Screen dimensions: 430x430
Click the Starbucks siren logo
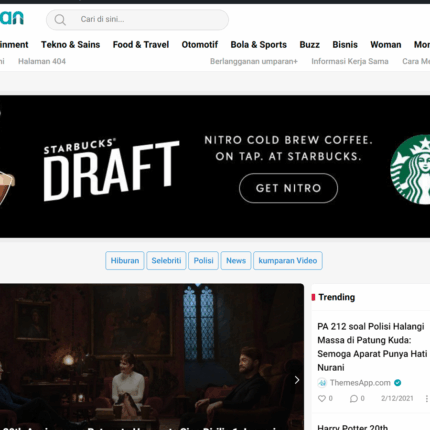(410, 169)
